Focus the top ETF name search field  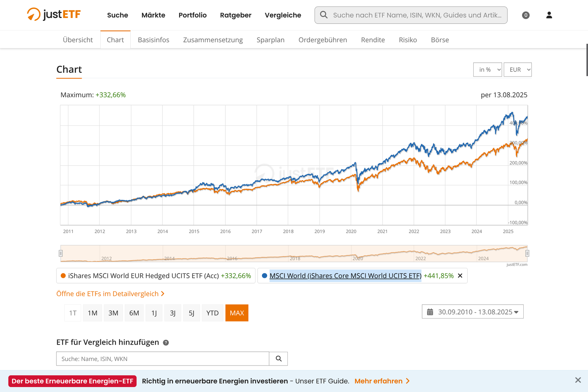click(411, 15)
